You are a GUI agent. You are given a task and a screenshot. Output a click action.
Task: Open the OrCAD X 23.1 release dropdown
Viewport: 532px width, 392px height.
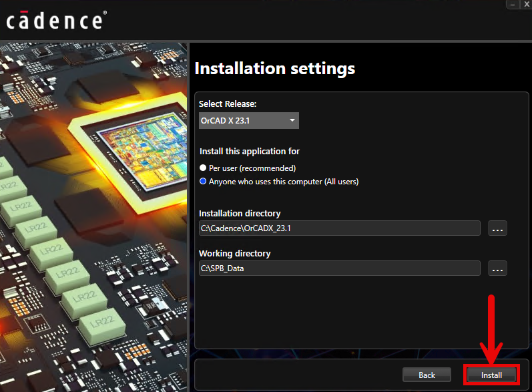tap(248, 120)
